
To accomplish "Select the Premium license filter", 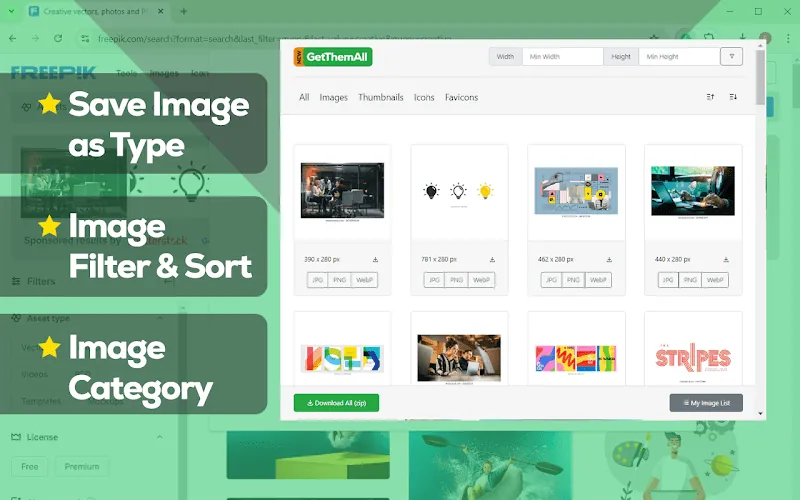I will tap(82, 466).
